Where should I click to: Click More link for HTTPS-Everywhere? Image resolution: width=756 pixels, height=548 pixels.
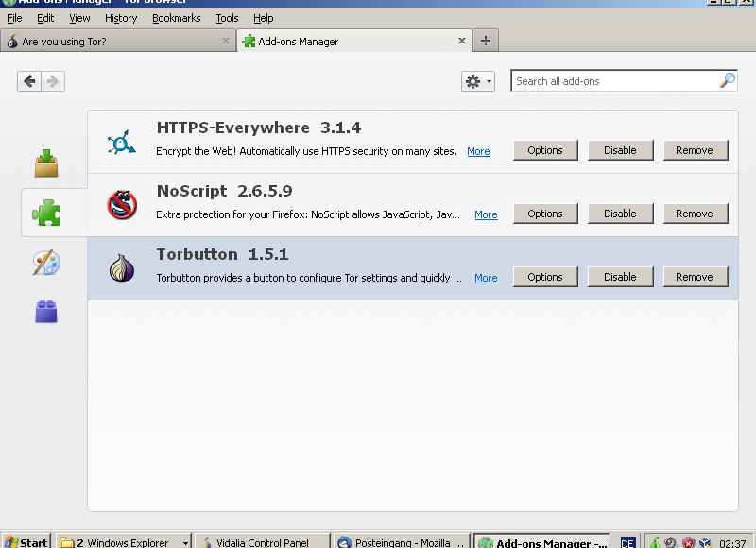[478, 151]
